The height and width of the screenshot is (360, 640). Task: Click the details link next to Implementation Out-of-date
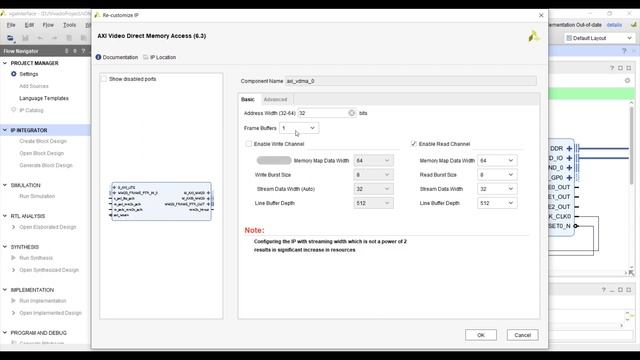point(614,25)
